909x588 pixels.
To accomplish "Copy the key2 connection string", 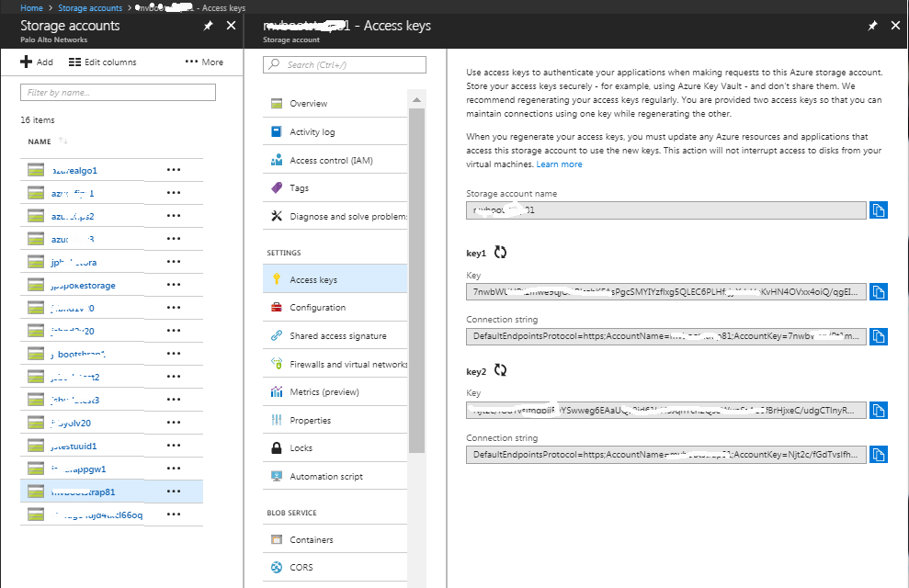I will tap(879, 455).
